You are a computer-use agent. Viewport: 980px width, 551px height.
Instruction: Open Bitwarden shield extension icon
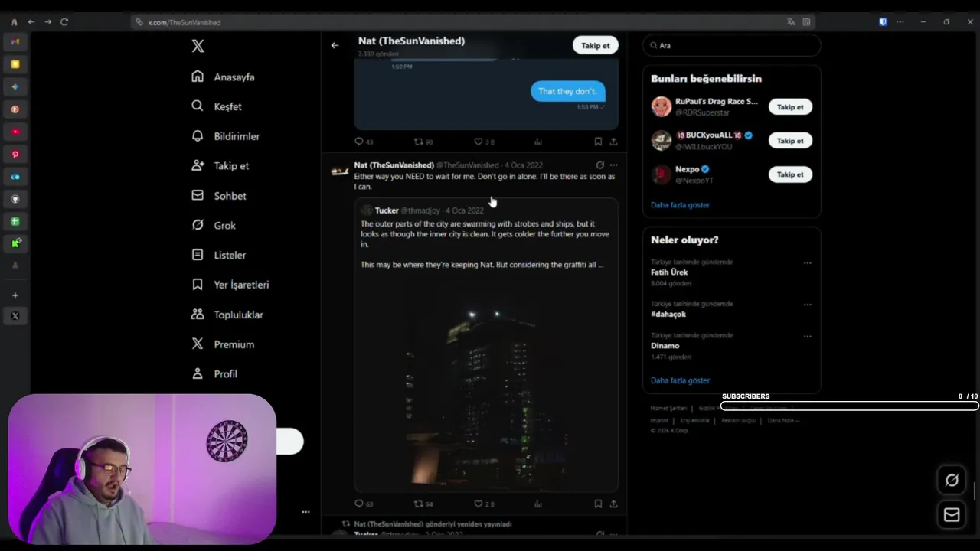pyautogui.click(x=883, y=22)
